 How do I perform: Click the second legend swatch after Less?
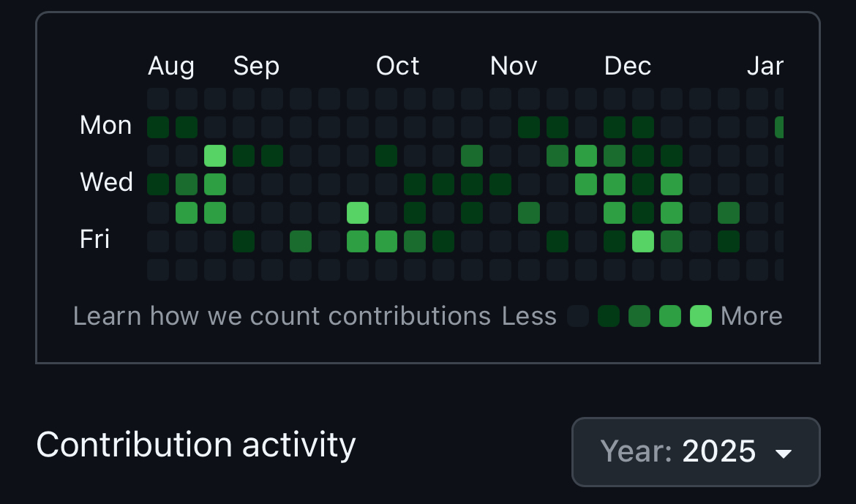609,316
